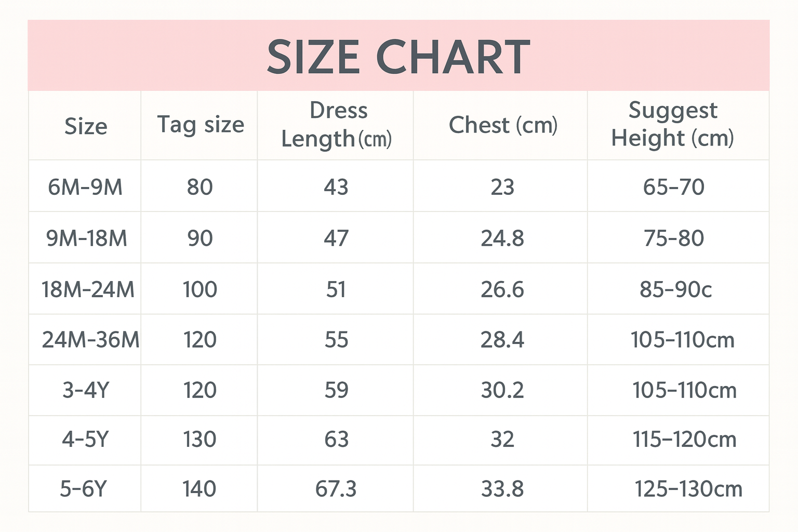Select the 6M-9M size cell
The height and width of the screenshot is (532, 798).
[x=85, y=187]
